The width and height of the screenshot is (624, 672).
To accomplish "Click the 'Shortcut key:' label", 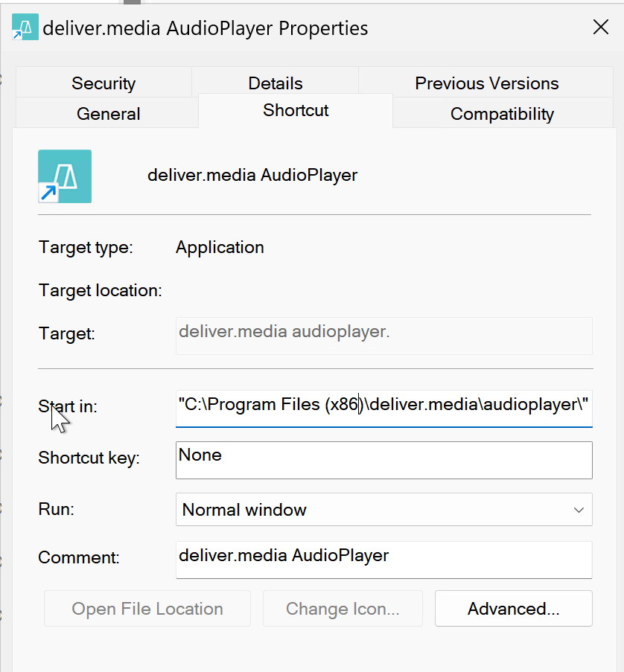I will [x=89, y=458].
